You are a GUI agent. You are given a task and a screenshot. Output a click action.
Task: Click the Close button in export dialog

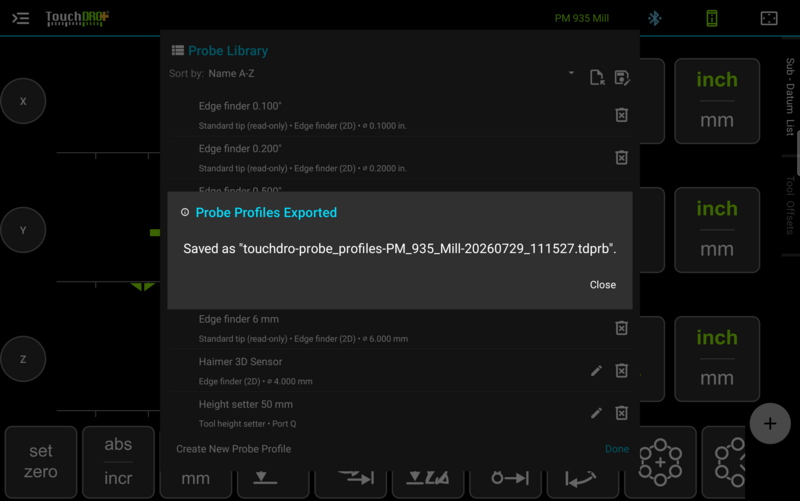click(x=603, y=285)
